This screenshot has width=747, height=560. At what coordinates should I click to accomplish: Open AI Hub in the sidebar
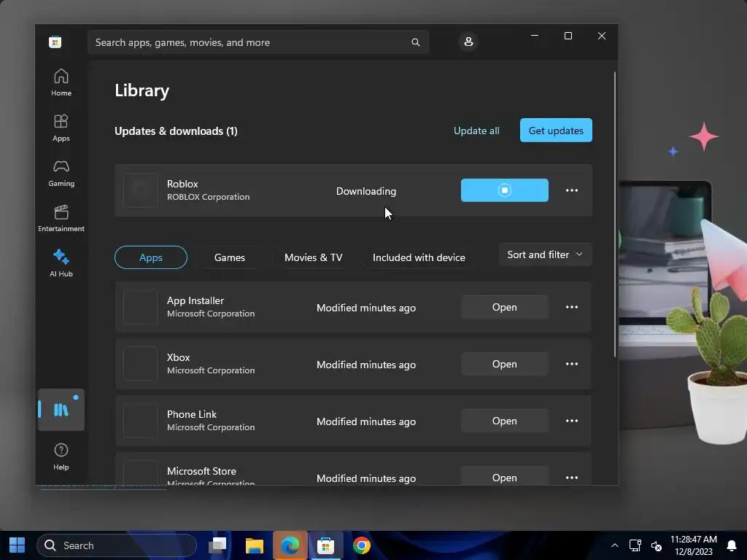click(x=61, y=263)
